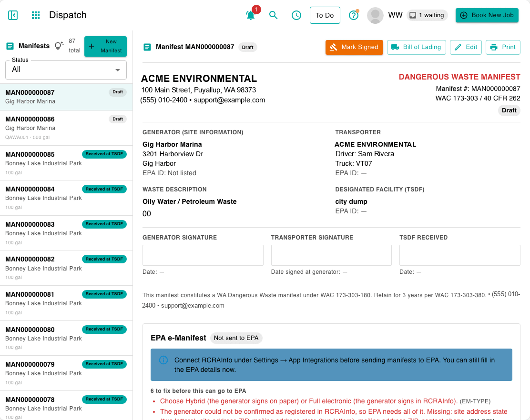Select manifest MAN000000078 in list
This screenshot has width=530, height=420.
66,406
